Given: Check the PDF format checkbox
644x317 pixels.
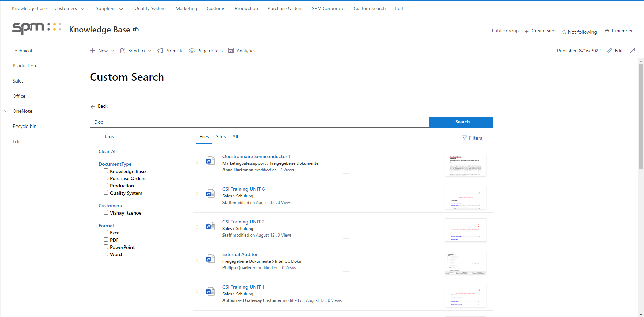Looking at the screenshot, I should tap(106, 240).
